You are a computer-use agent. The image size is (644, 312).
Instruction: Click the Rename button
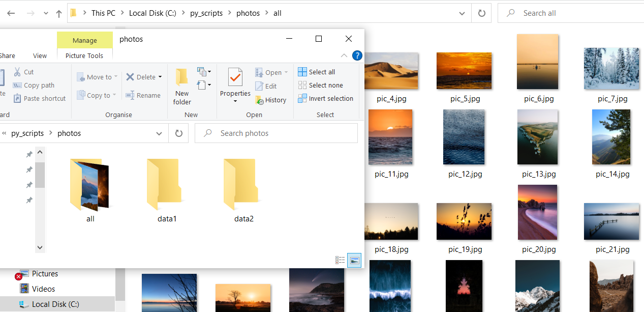(143, 95)
